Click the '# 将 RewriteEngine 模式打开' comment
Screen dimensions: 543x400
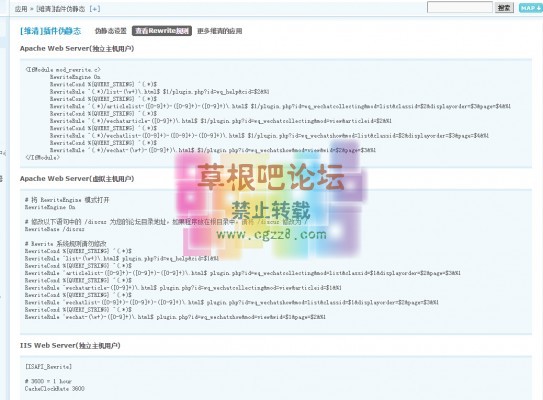[x=67, y=199]
